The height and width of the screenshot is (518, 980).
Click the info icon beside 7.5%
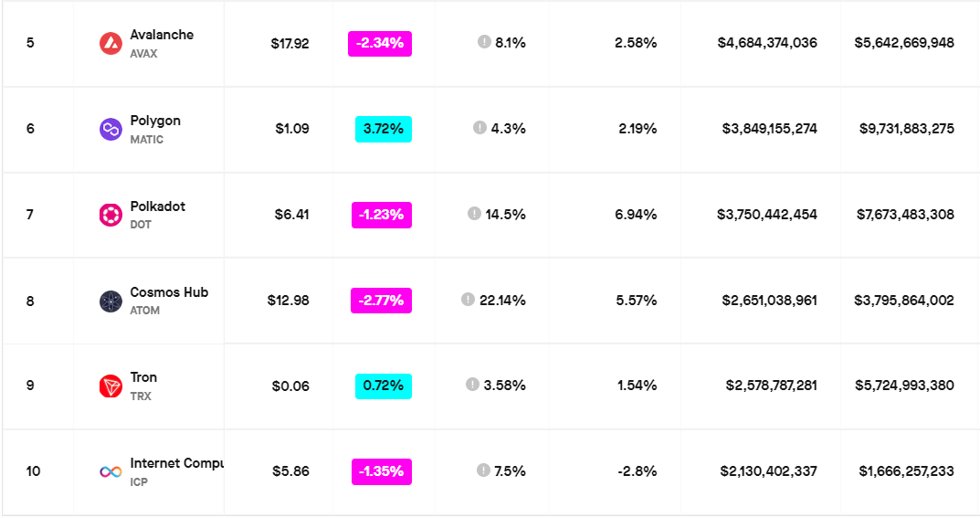(x=483, y=470)
